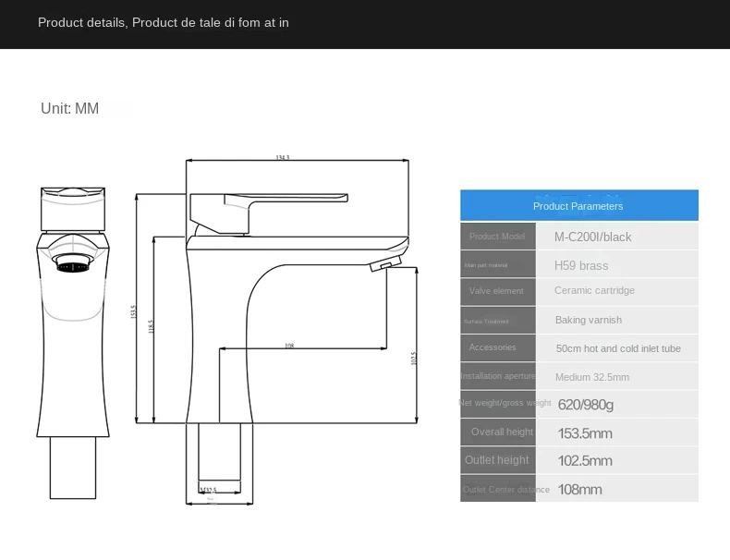This screenshot has height=560, width=730.
Task: Click the M-C200I/black model value
Action: coord(593,237)
